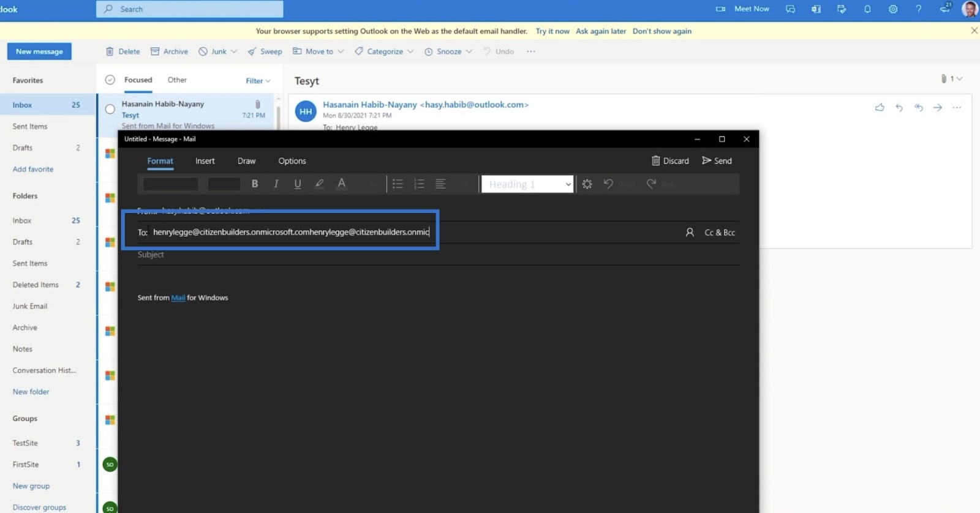980x513 pixels.
Task: Click Ask again later link
Action: 601,31
